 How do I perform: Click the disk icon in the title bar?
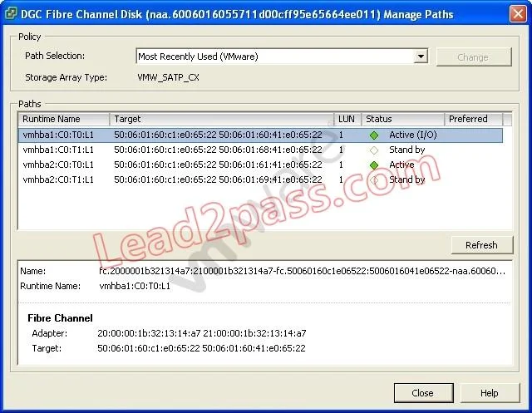pos(11,14)
